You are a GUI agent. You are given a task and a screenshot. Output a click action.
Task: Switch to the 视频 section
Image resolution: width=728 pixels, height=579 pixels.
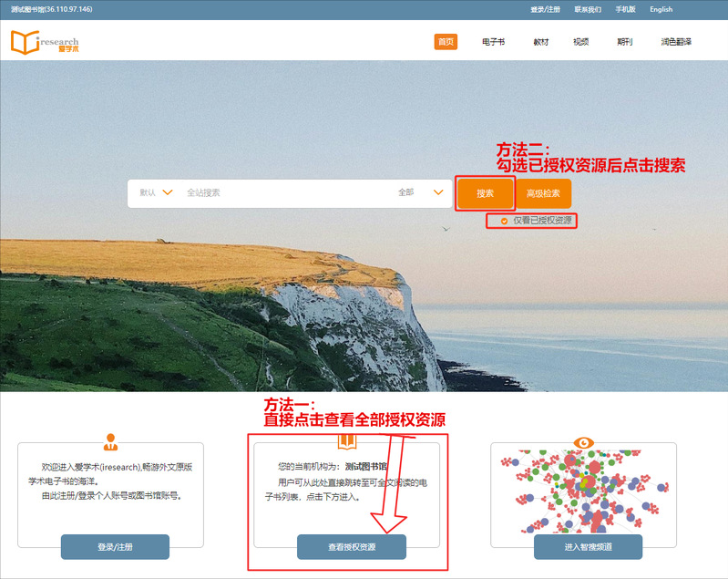click(x=580, y=42)
